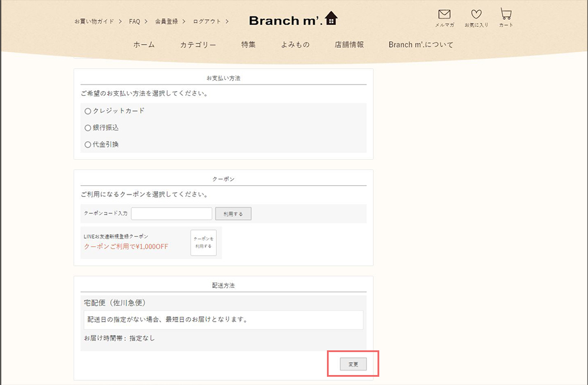Click the Branch m'. house logo
Screen dimensions: 588x385
point(293,20)
